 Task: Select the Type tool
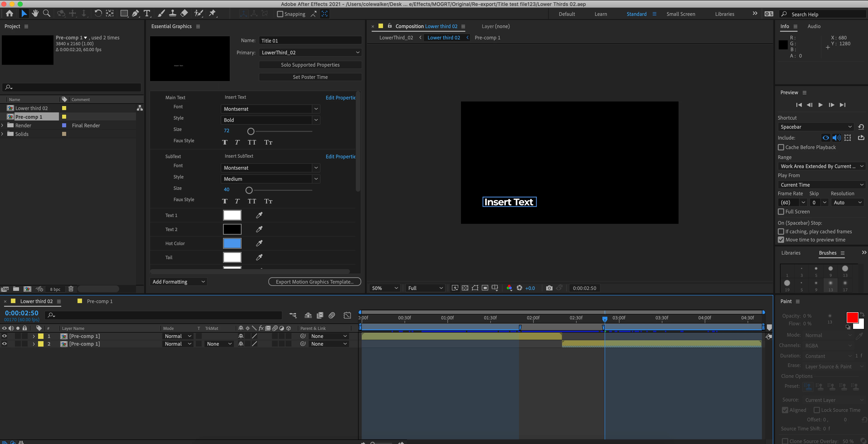(x=147, y=13)
